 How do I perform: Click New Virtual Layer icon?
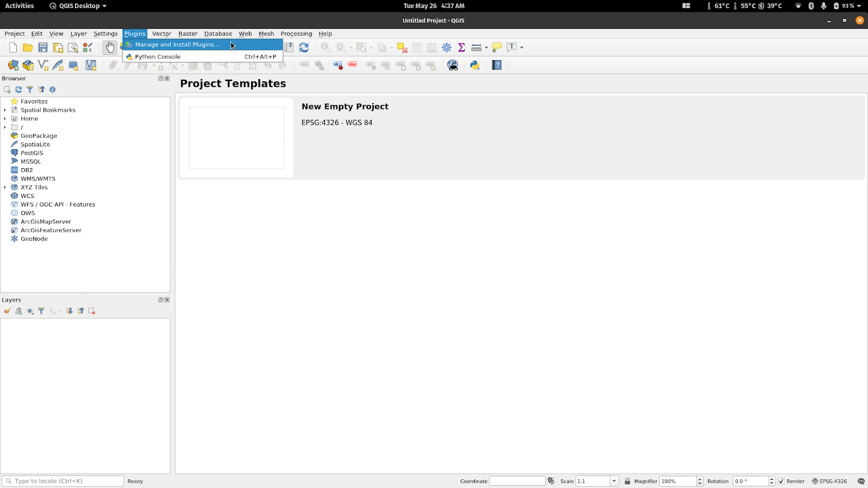[91, 65]
